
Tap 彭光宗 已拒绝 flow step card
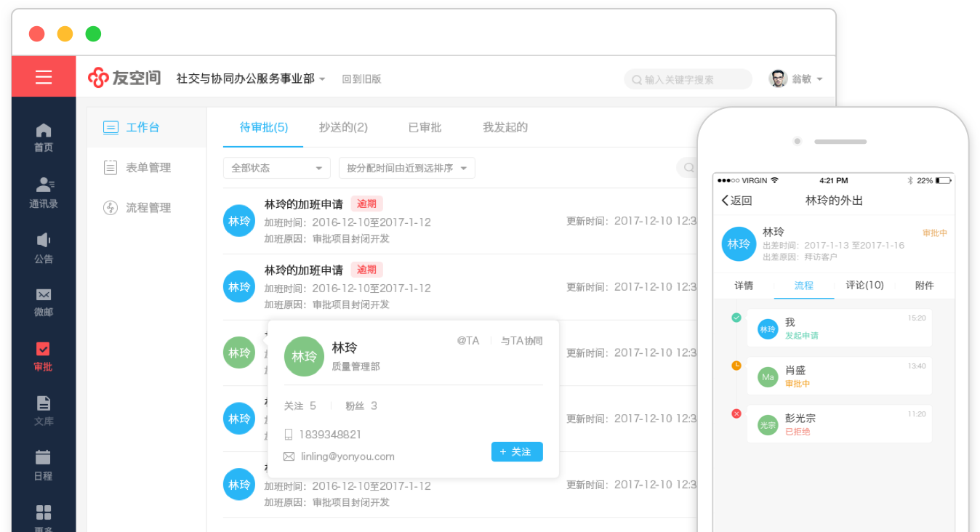(840, 424)
